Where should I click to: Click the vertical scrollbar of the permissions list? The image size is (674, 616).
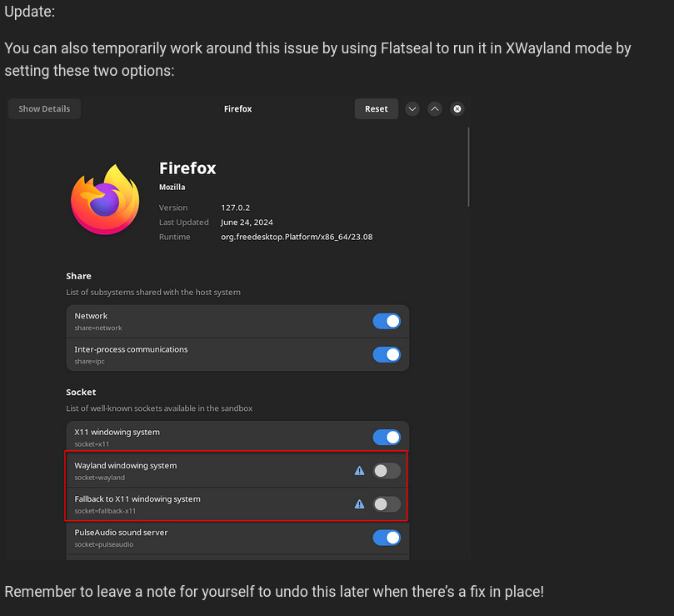[468, 167]
